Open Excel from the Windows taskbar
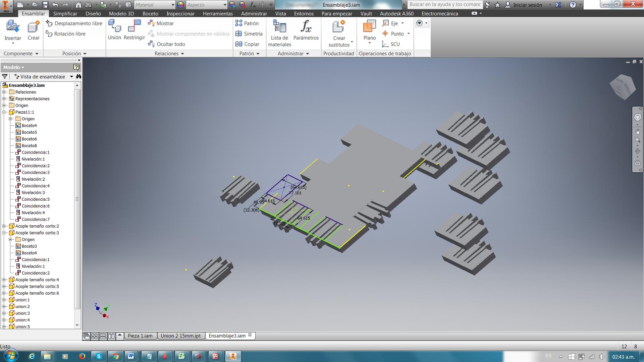The width and height of the screenshot is (644, 362). [181, 356]
